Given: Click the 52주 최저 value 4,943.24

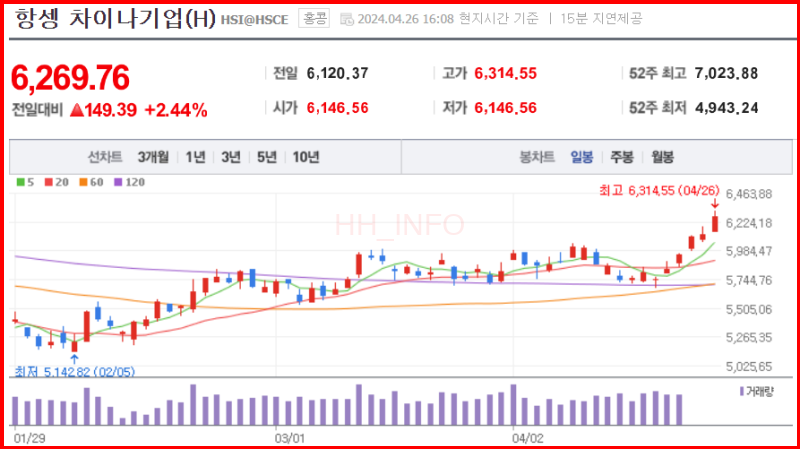Looking at the screenshot, I should 727,108.
